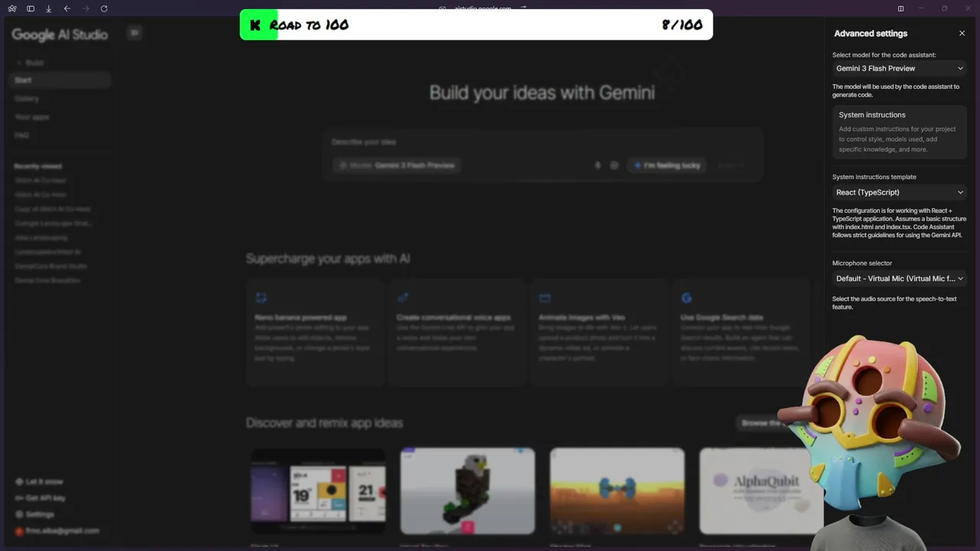Click the Model: Gemini 3 Flash Preview chip
Screen dimensions: 980x551
coord(397,165)
